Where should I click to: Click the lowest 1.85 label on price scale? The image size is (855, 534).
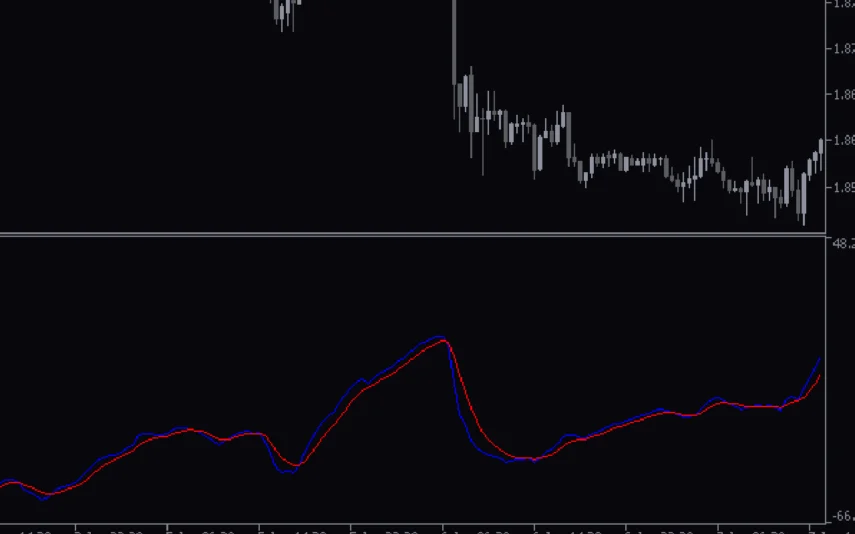[843, 187]
